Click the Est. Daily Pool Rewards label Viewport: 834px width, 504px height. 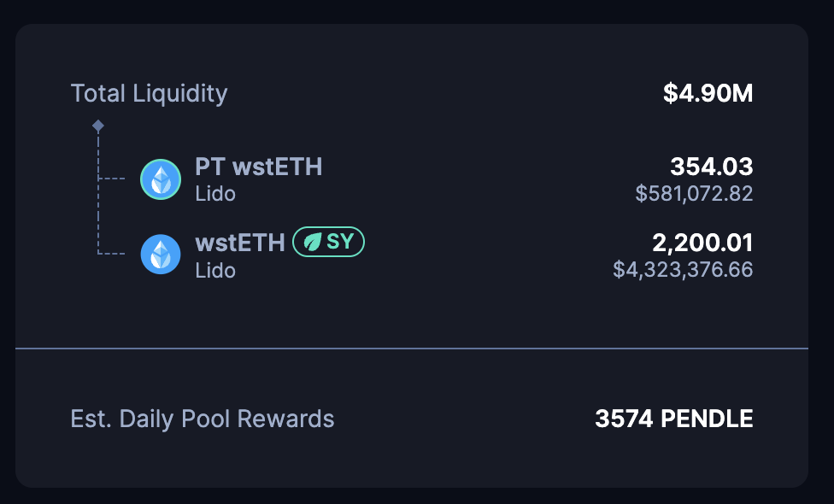pos(203,419)
